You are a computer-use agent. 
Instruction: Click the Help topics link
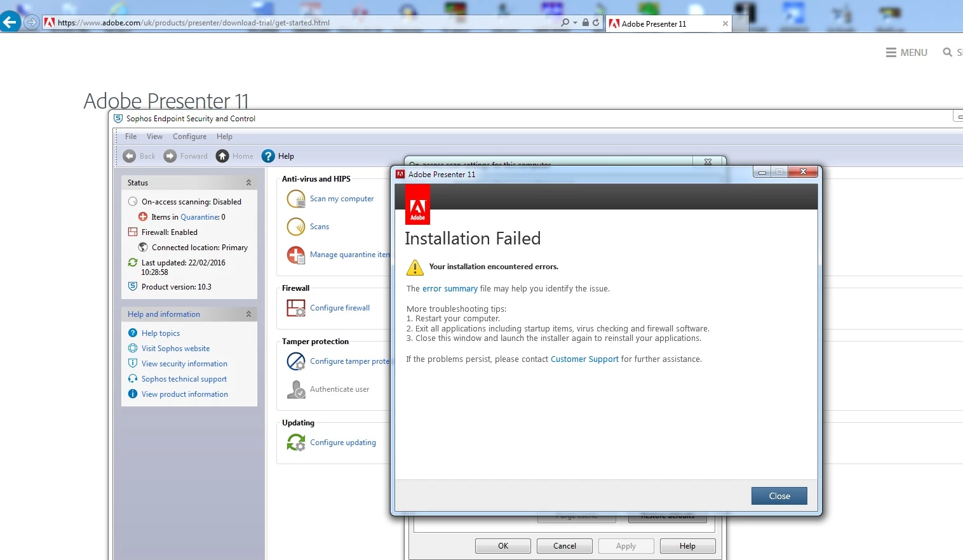coord(161,333)
